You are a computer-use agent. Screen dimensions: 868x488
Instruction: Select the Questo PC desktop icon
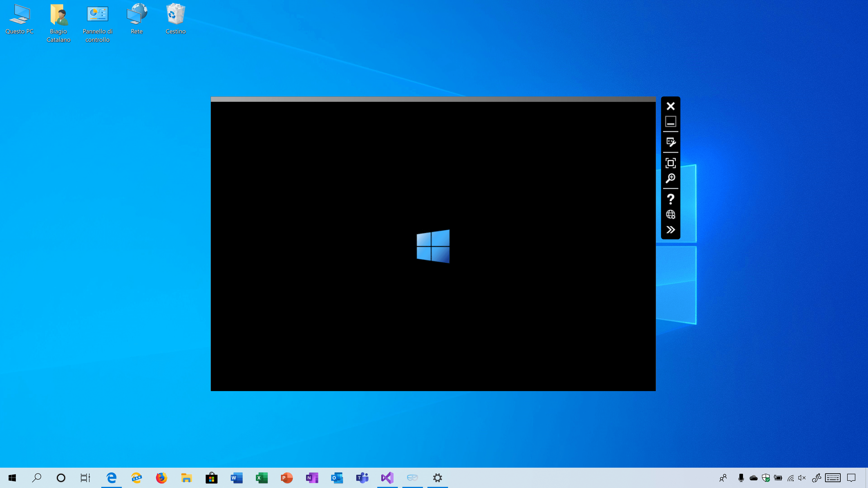tap(19, 19)
